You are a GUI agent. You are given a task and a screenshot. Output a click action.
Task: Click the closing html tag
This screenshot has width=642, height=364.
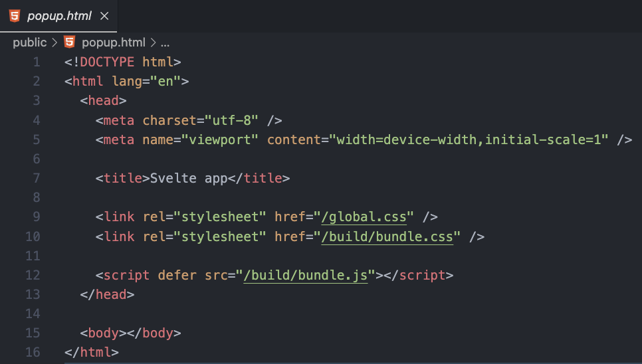coord(92,353)
